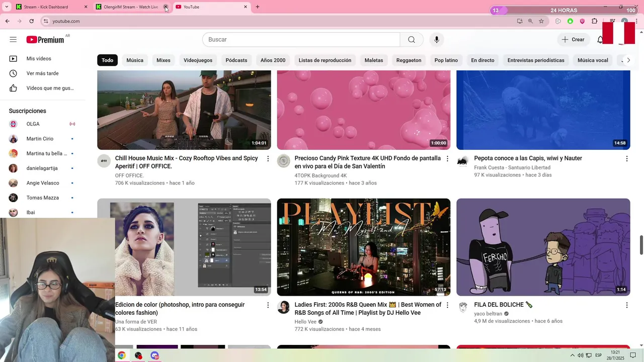Select the Reggaeton filter chip
Viewport: 644px width, 362px height.
pyautogui.click(x=409, y=60)
